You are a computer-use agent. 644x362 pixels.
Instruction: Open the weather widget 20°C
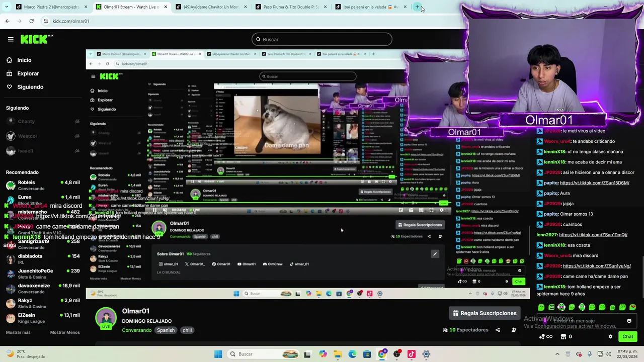(25, 354)
